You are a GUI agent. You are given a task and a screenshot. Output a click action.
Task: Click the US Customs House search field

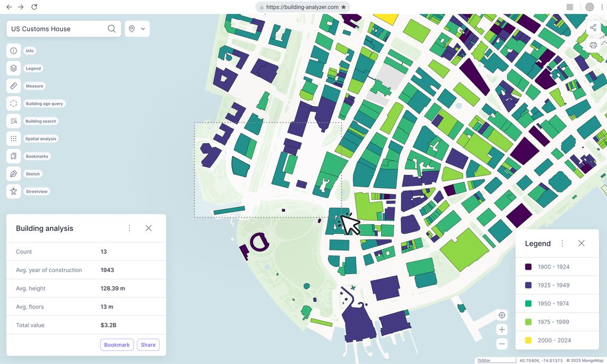56,29
